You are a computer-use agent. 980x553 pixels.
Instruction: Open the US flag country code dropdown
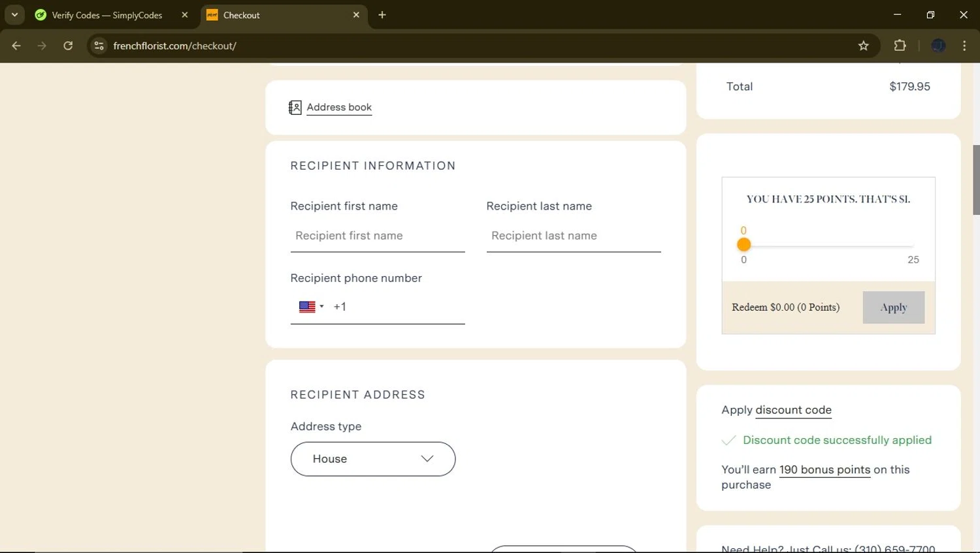tap(312, 307)
